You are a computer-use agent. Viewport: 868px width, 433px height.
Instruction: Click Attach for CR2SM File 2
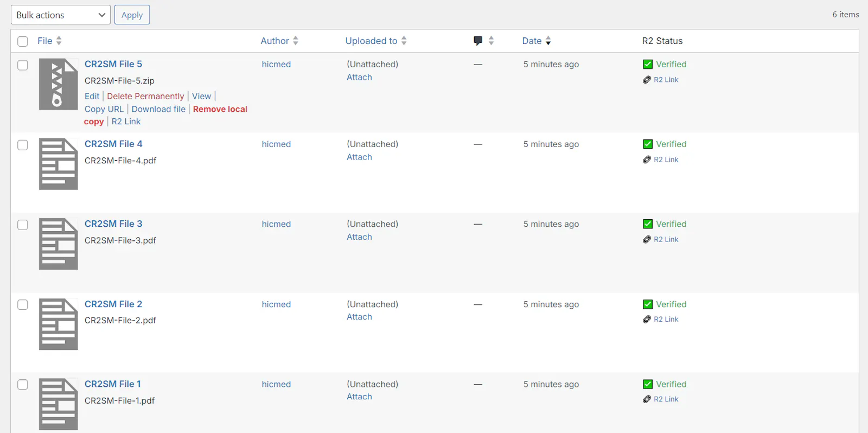coord(360,316)
